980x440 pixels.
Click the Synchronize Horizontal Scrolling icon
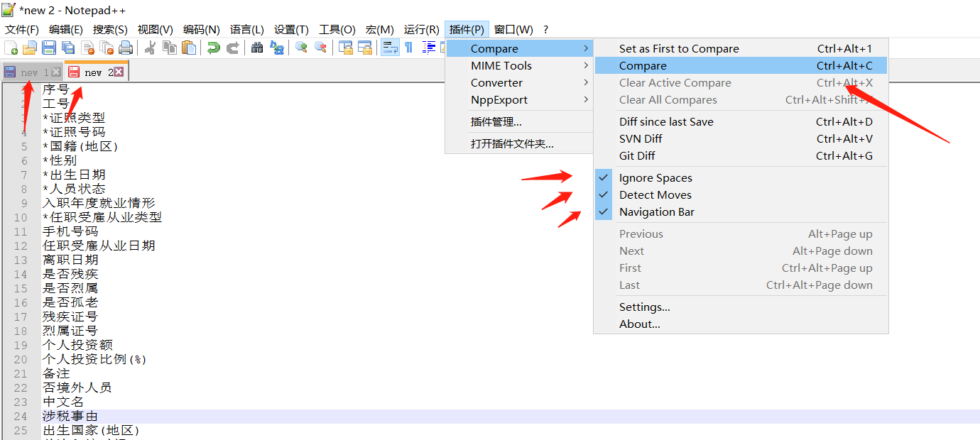[365, 48]
